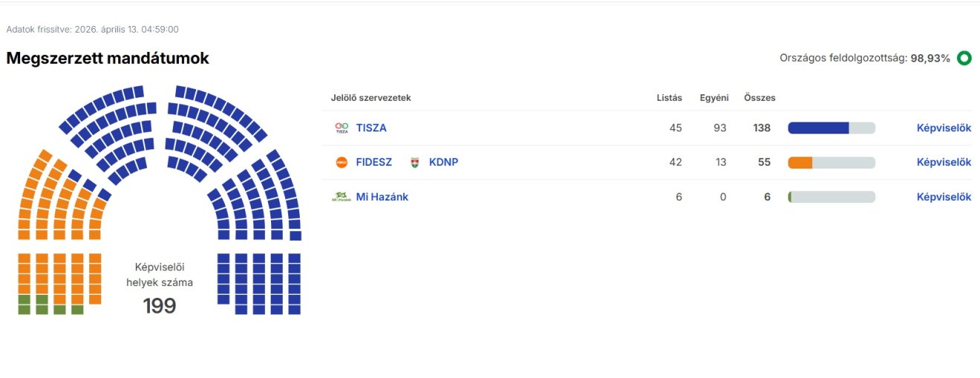This screenshot has width=980, height=378.
Task: Click the Összes column header
Action: pyautogui.click(x=759, y=97)
